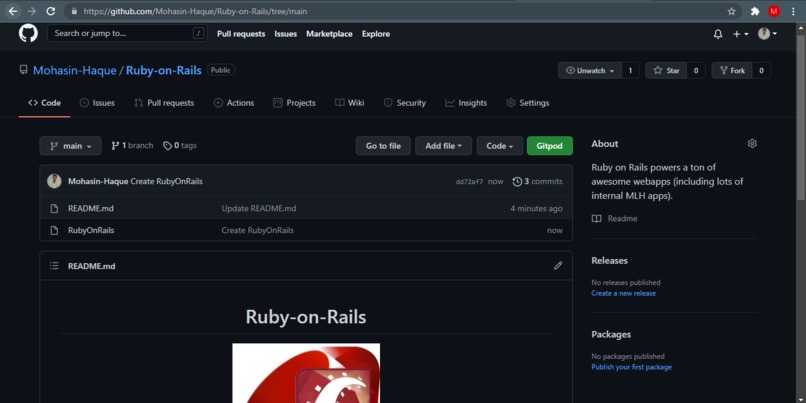
Task: Open the README.md file
Action: pos(91,209)
